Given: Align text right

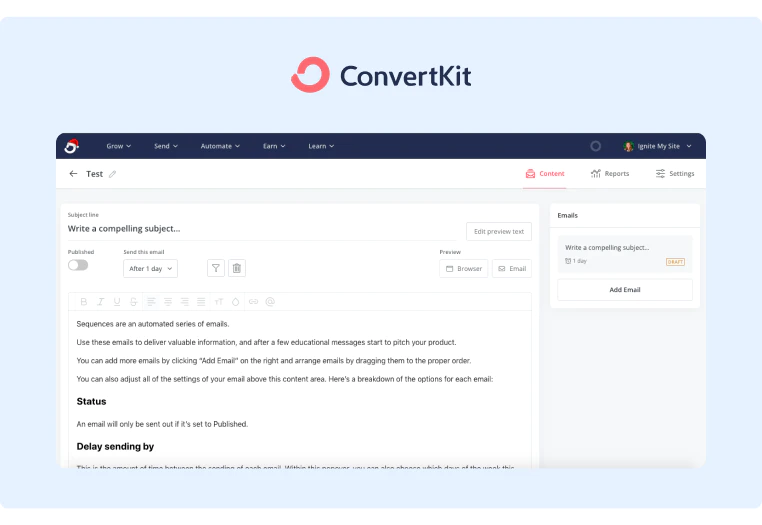Looking at the screenshot, I should coord(184,302).
